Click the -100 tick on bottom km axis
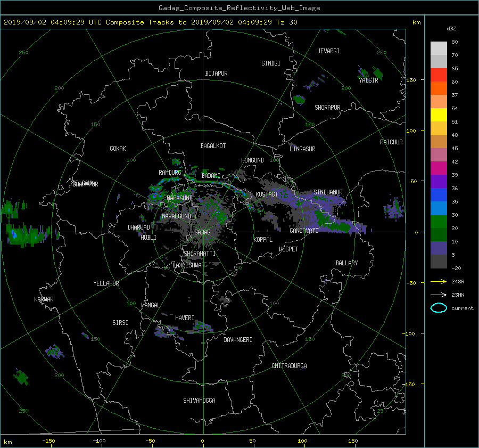Screen dimensions: 479x448 click(x=99, y=441)
